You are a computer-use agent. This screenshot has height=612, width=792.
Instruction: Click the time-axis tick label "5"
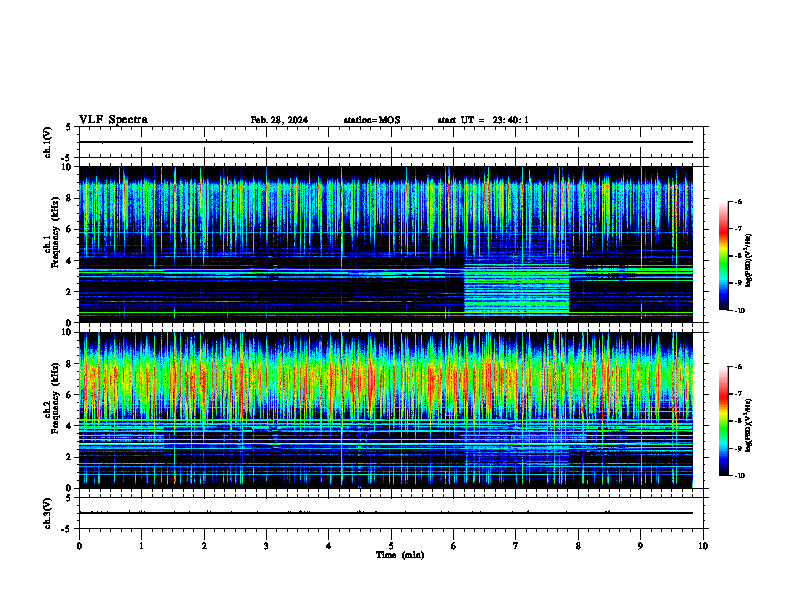tap(391, 546)
